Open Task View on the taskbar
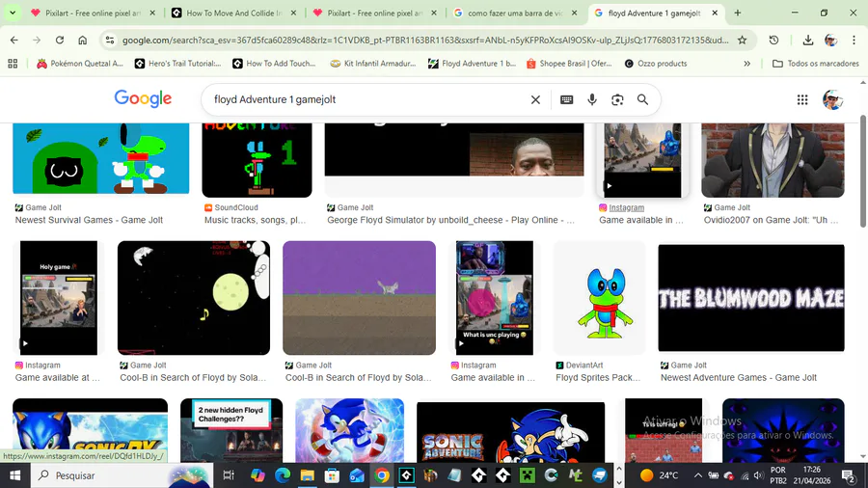Image resolution: width=868 pixels, height=488 pixels. pos(228,475)
